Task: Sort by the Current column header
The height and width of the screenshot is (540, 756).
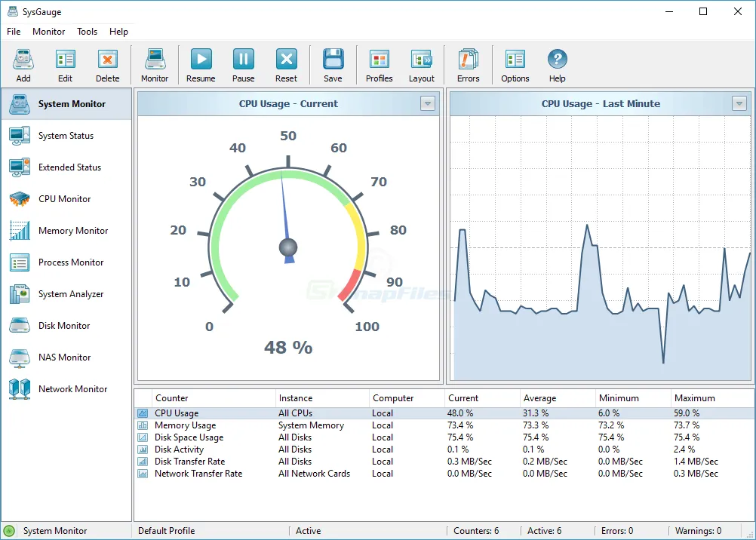Action: [482, 398]
